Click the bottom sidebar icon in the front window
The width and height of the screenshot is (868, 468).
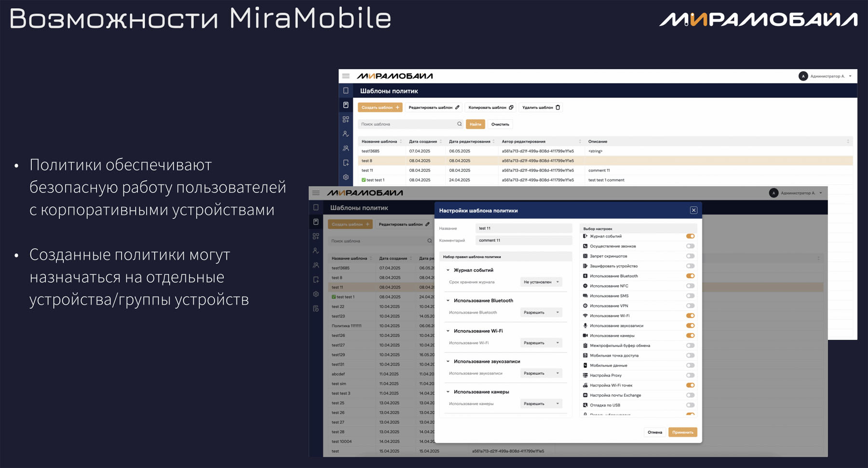[316, 308]
